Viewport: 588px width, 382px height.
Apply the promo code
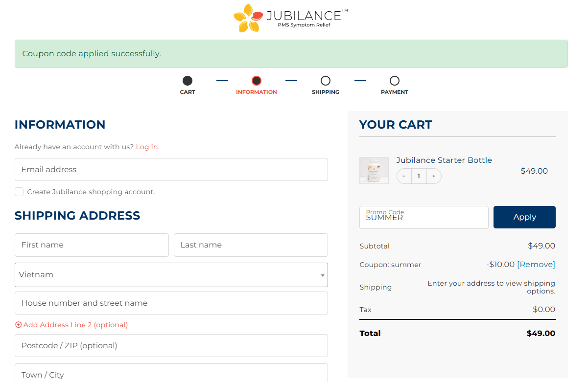pyautogui.click(x=524, y=217)
